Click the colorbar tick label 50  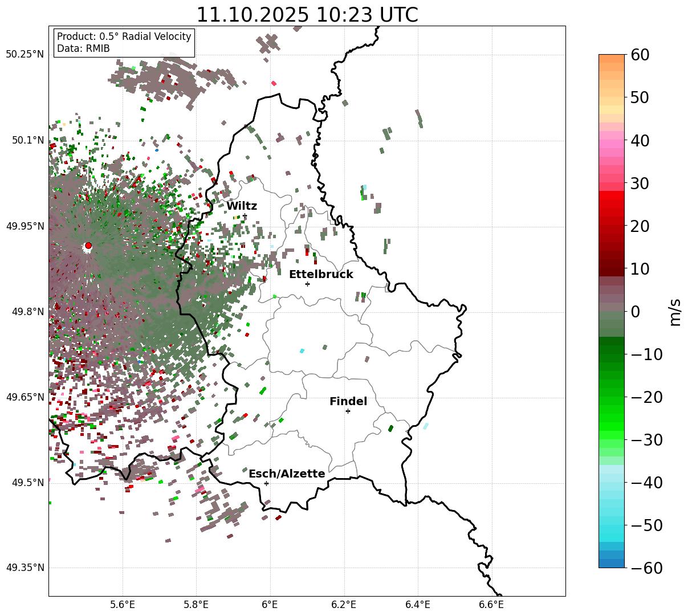(640, 97)
